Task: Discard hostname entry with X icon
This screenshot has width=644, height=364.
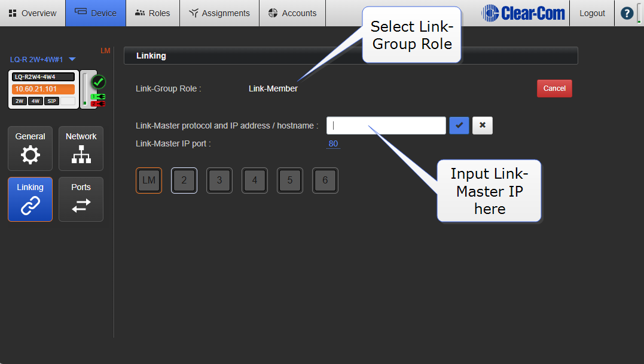Action: (483, 126)
